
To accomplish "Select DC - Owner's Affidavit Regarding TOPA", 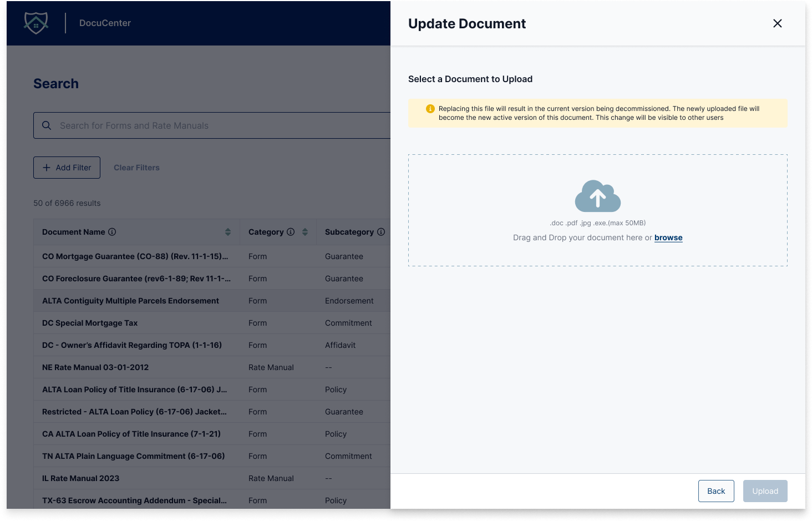I will (132, 345).
